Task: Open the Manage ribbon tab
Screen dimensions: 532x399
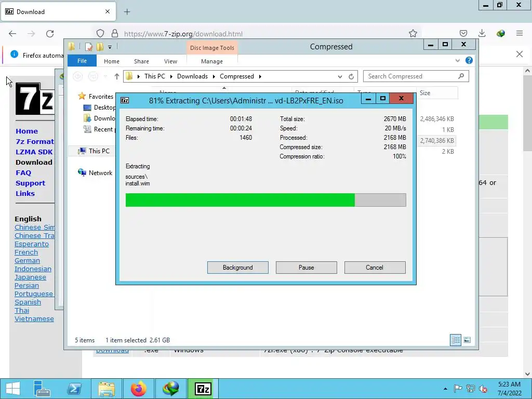Action: tap(212, 61)
